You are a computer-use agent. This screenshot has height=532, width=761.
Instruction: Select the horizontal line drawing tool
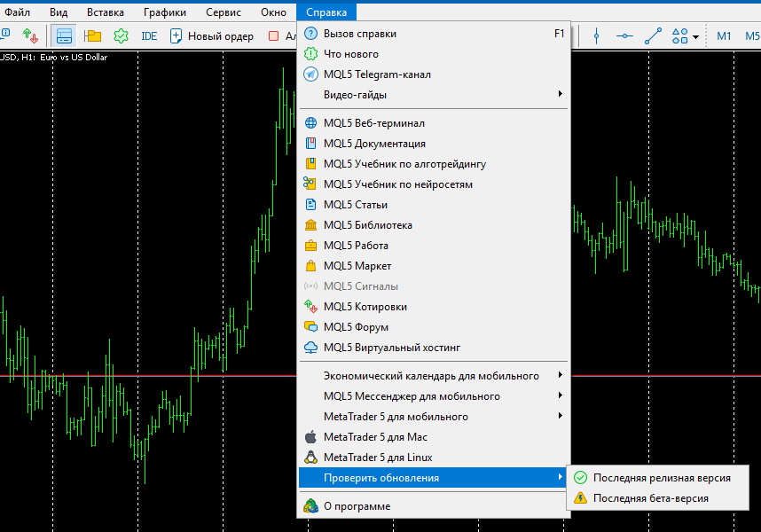pyautogui.click(x=624, y=35)
